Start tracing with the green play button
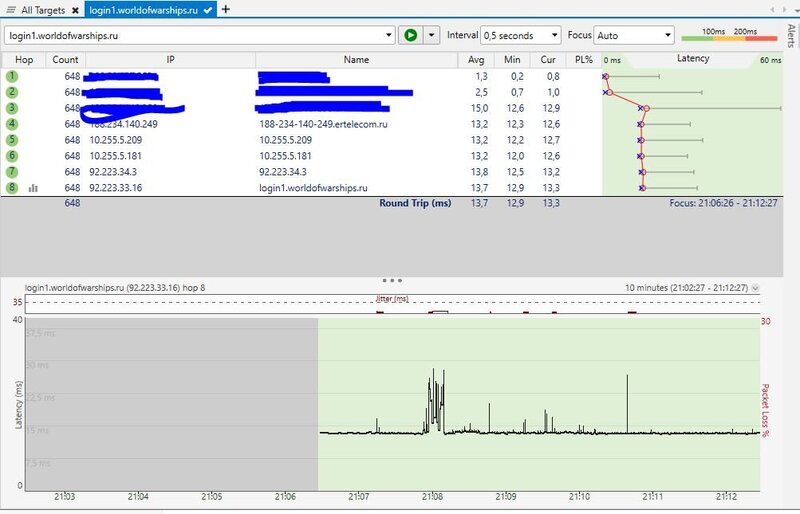 pos(410,35)
